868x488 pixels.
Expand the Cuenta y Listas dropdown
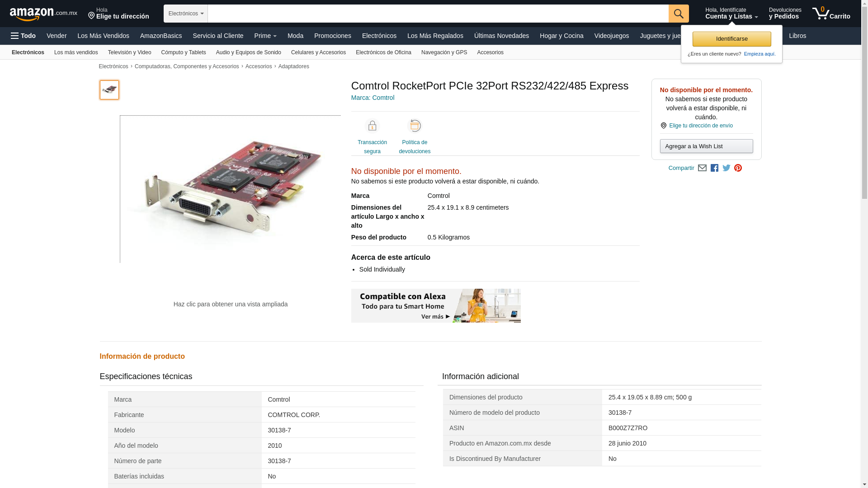tap(731, 13)
